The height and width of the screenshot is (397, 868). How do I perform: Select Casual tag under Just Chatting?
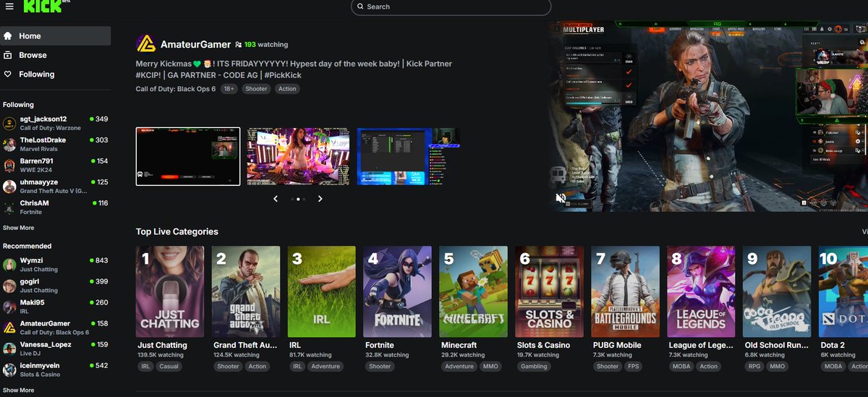[169, 367]
